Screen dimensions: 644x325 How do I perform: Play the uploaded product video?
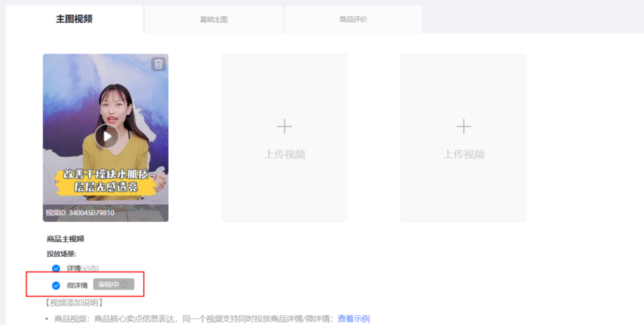(107, 136)
